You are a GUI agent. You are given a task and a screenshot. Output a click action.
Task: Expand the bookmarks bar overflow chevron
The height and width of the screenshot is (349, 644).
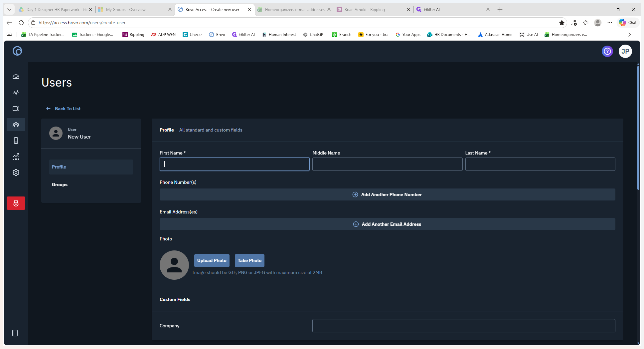tap(629, 35)
